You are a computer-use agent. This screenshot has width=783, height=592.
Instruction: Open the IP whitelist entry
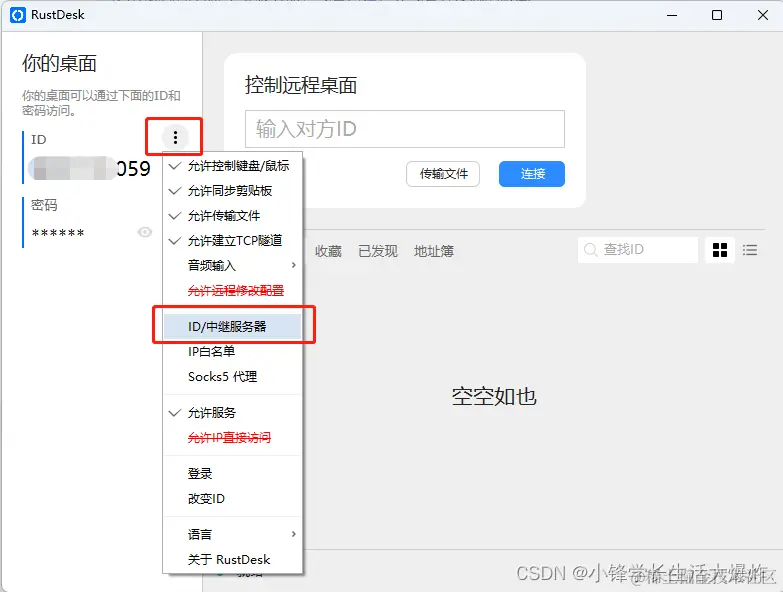click(x=233, y=351)
